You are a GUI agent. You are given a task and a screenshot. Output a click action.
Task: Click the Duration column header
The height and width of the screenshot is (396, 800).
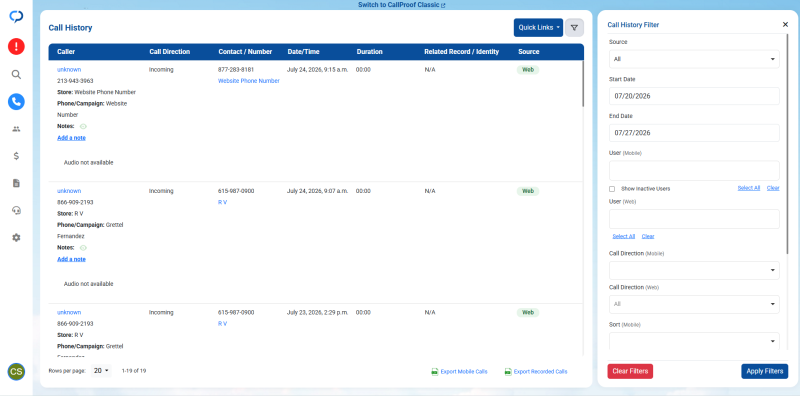[x=369, y=52]
